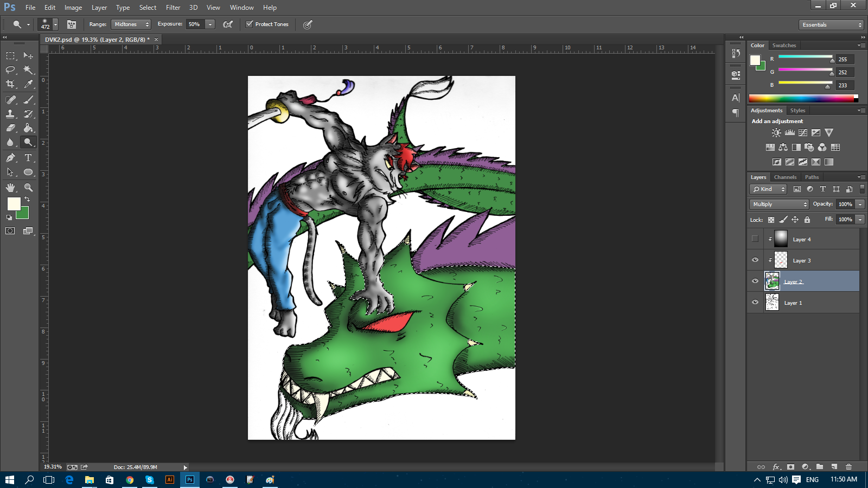Select the Clone Stamp tool
Image resolution: width=868 pixels, height=488 pixels.
pyautogui.click(x=10, y=114)
